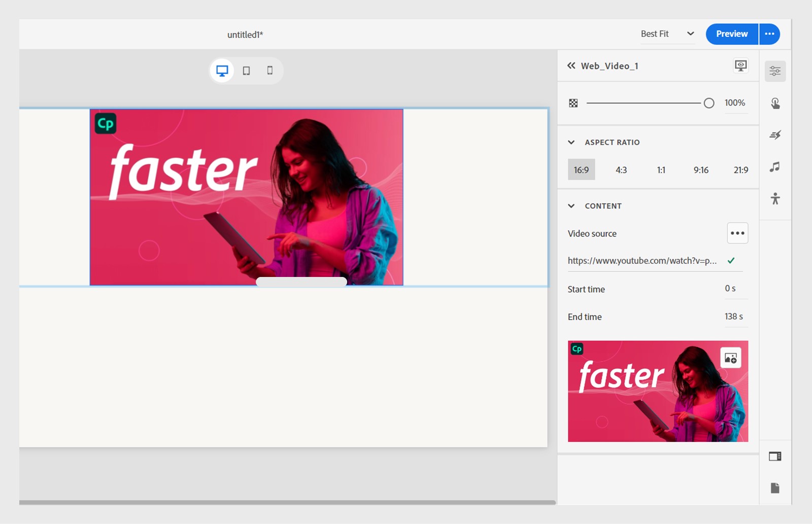Switch to tablet preview mode

point(246,71)
